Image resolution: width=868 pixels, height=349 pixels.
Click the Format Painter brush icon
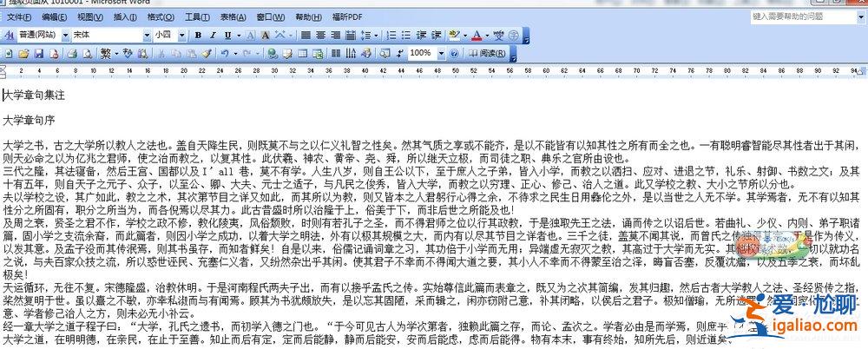[x=207, y=53]
